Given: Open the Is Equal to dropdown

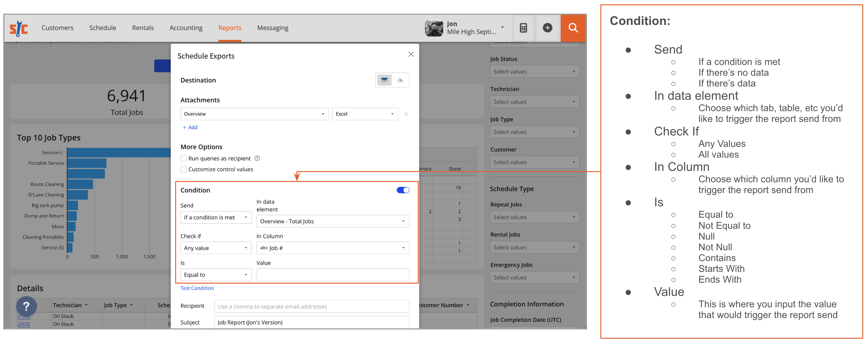Looking at the screenshot, I should 216,275.
